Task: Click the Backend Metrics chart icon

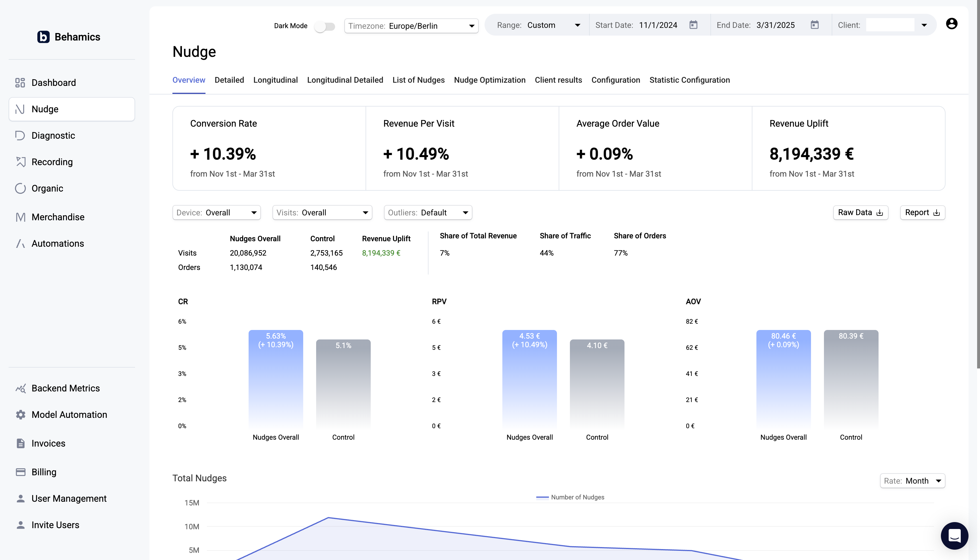Action: pos(20,388)
